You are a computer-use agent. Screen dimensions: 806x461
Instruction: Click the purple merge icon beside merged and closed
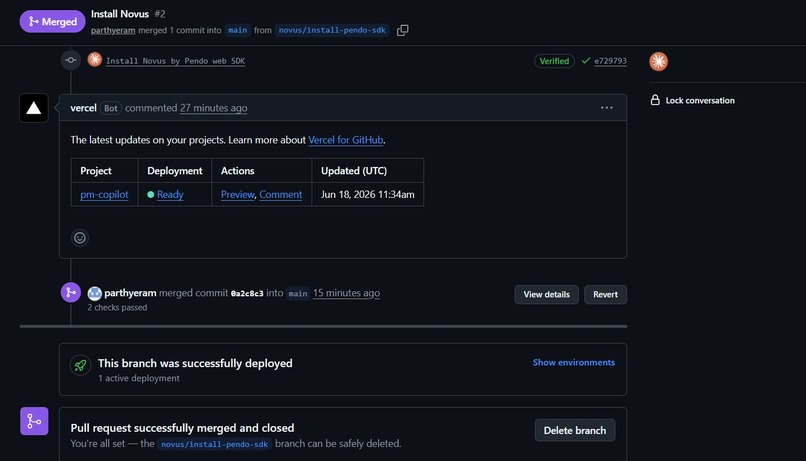pyautogui.click(x=34, y=421)
